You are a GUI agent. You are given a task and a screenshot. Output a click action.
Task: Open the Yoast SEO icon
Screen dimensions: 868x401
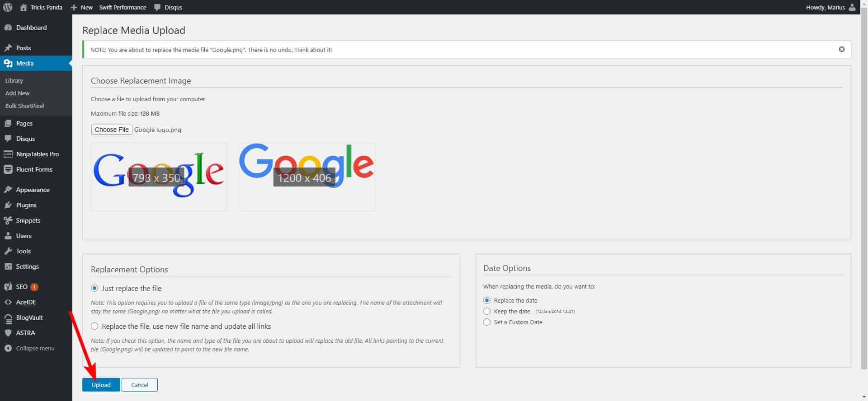coord(8,287)
